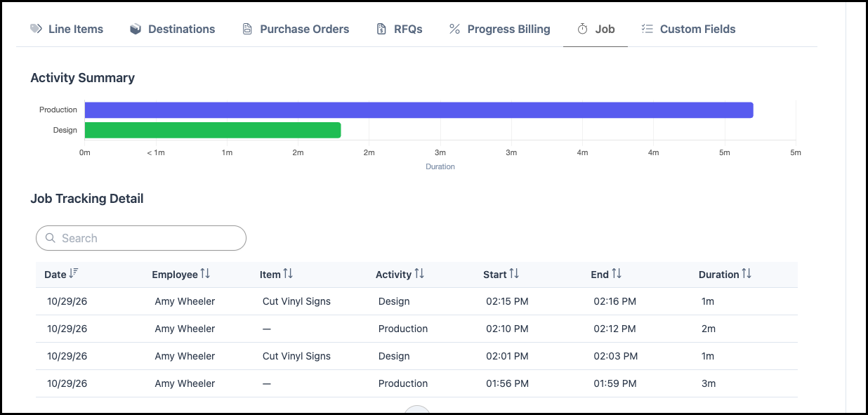Image resolution: width=868 pixels, height=415 pixels.
Task: Click the blue Production bar in chart
Action: [419, 110]
